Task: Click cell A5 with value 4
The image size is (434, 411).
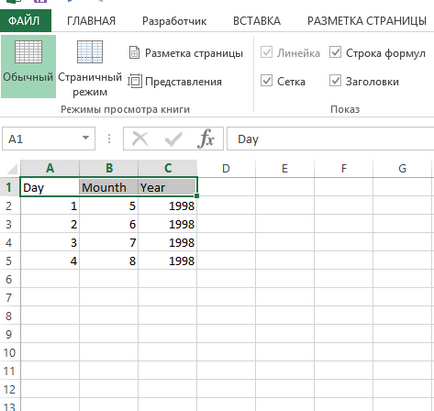Action: [50, 261]
